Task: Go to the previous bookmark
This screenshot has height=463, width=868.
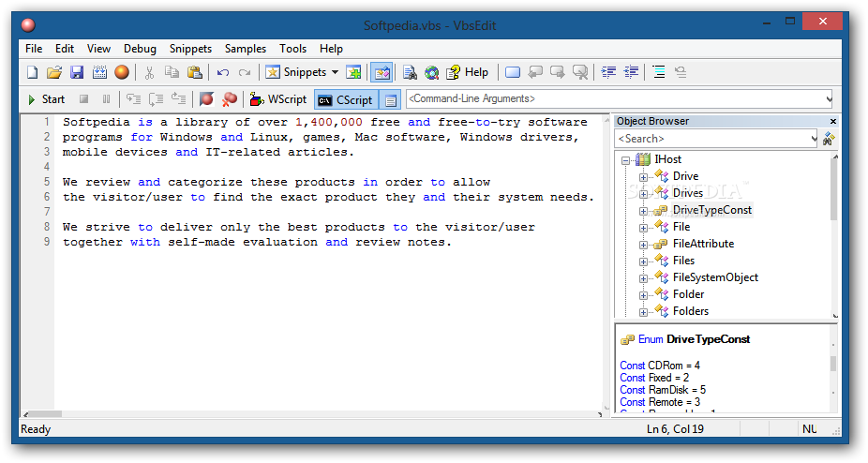Action: [535, 72]
